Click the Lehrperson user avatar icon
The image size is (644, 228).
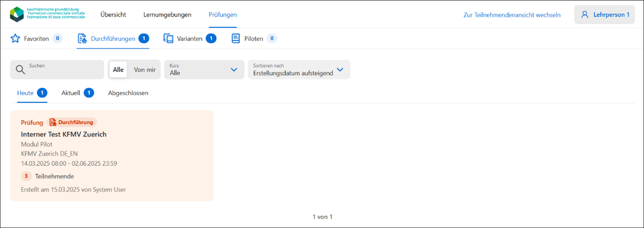pyautogui.click(x=585, y=14)
